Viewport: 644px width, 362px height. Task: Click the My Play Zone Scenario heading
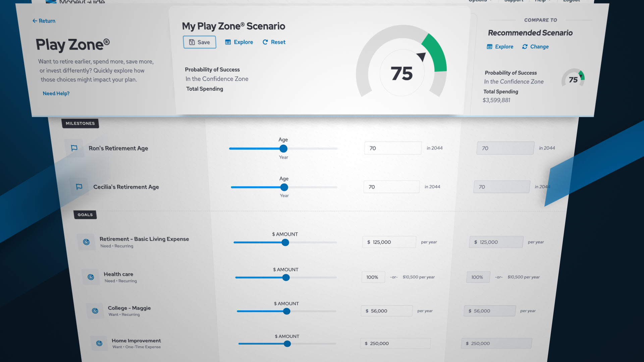(233, 26)
